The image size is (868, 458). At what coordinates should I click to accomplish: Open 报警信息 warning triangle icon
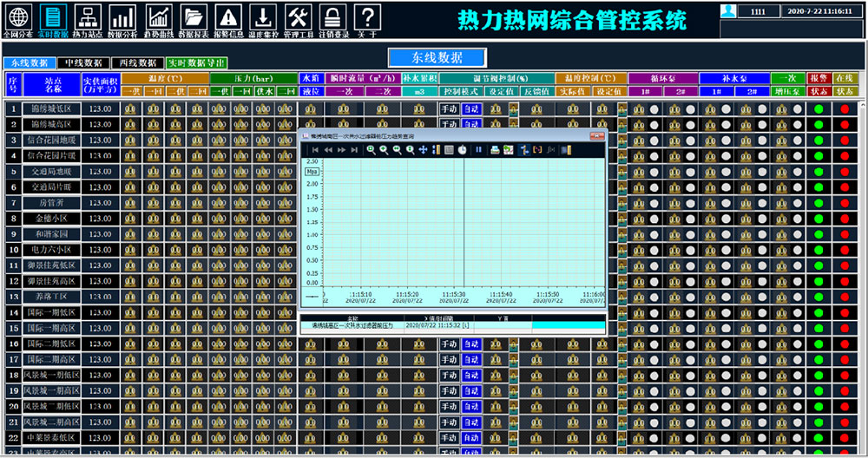tap(228, 17)
